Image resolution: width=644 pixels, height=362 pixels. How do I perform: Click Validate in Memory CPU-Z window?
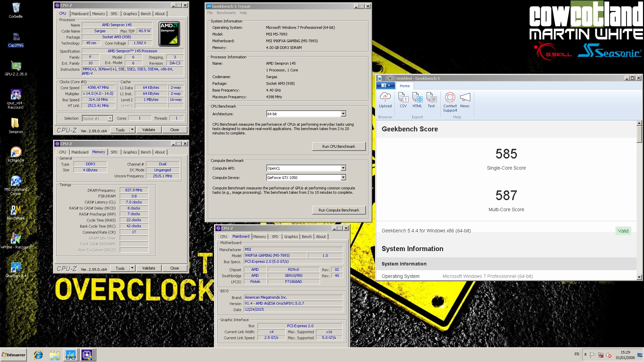[x=149, y=268]
